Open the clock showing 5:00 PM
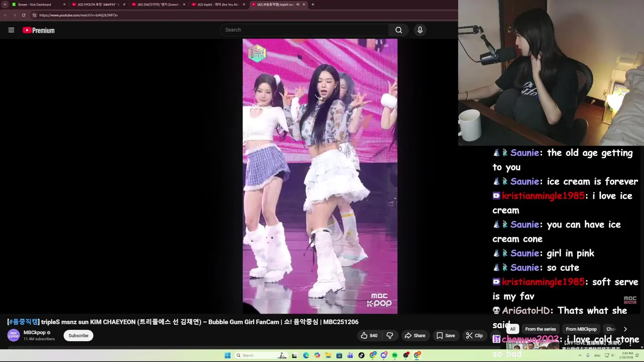The image size is (644, 362). pyautogui.click(x=626, y=355)
